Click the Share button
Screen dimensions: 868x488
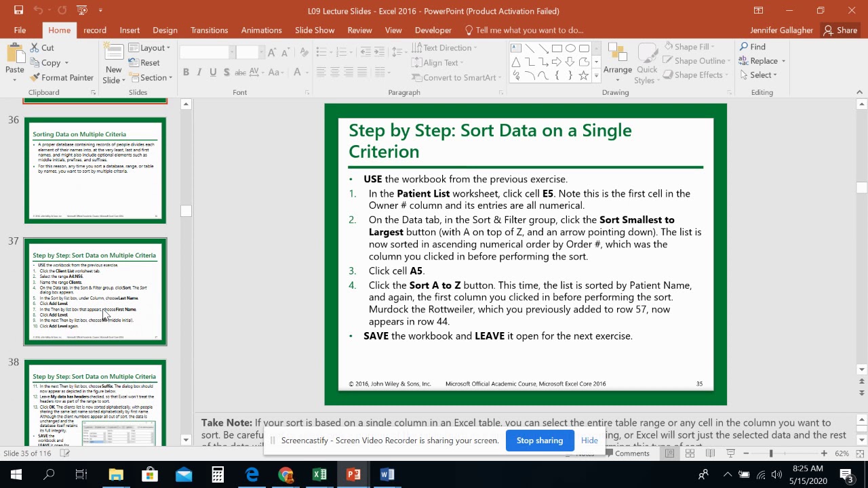[x=840, y=30]
